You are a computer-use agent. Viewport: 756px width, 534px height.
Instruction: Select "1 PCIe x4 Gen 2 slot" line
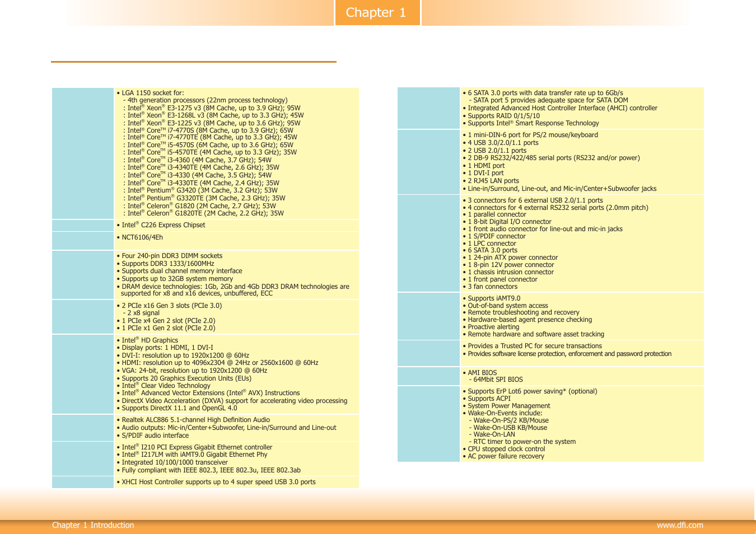pyautogui.click(x=166, y=321)
